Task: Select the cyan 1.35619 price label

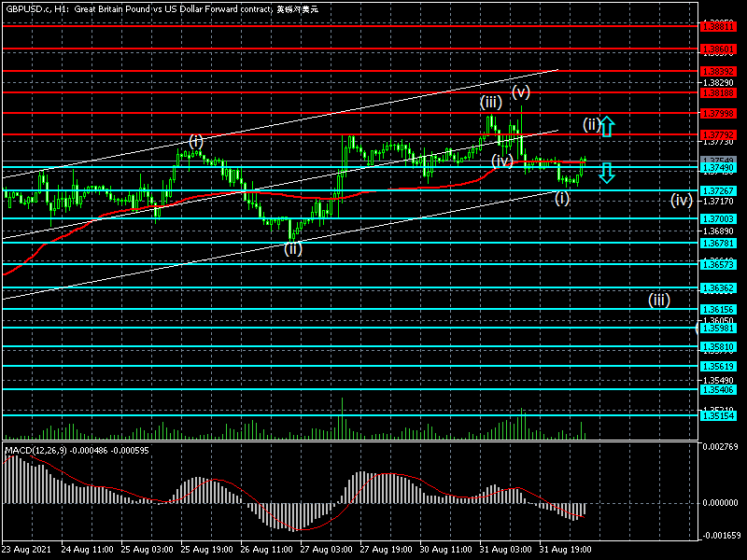Action: tap(718, 367)
